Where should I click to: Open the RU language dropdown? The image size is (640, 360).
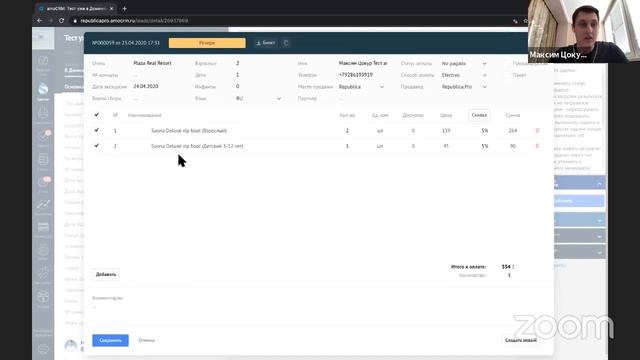pyautogui.click(x=258, y=98)
